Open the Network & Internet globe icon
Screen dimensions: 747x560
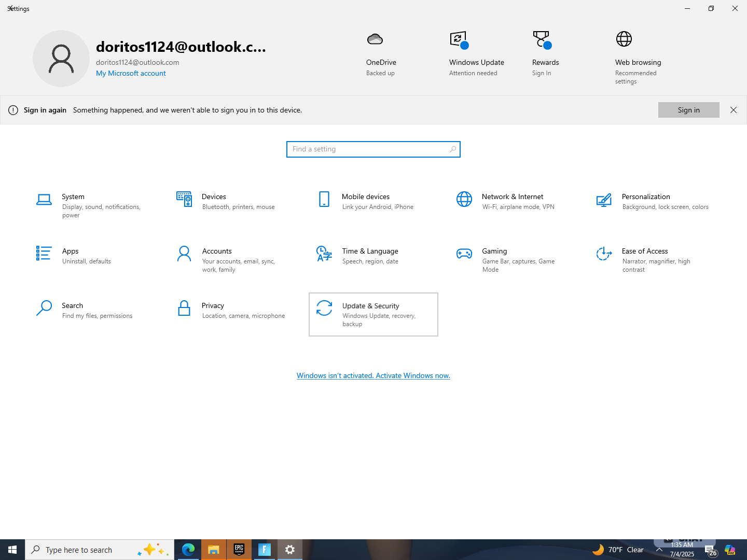[464, 199]
